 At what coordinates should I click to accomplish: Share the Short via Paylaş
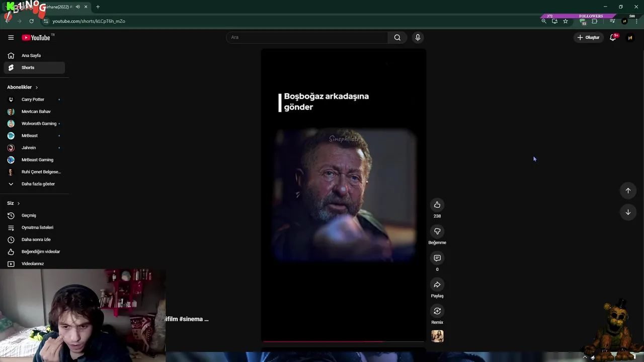click(x=437, y=285)
